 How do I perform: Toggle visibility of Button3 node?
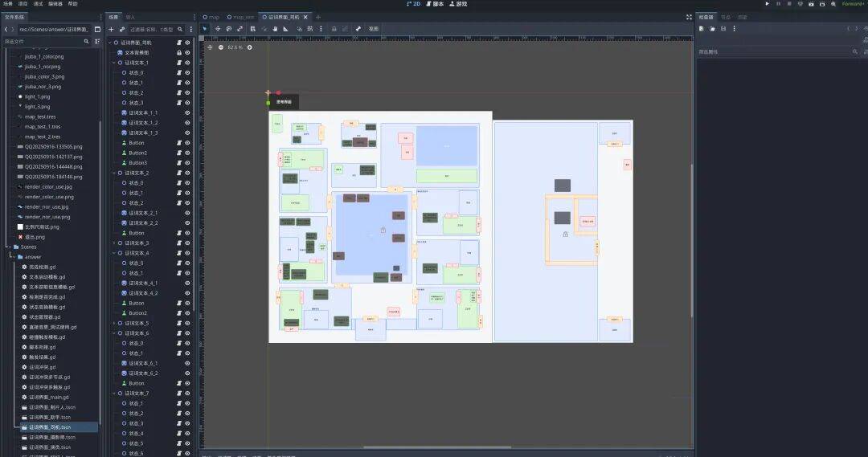point(187,163)
